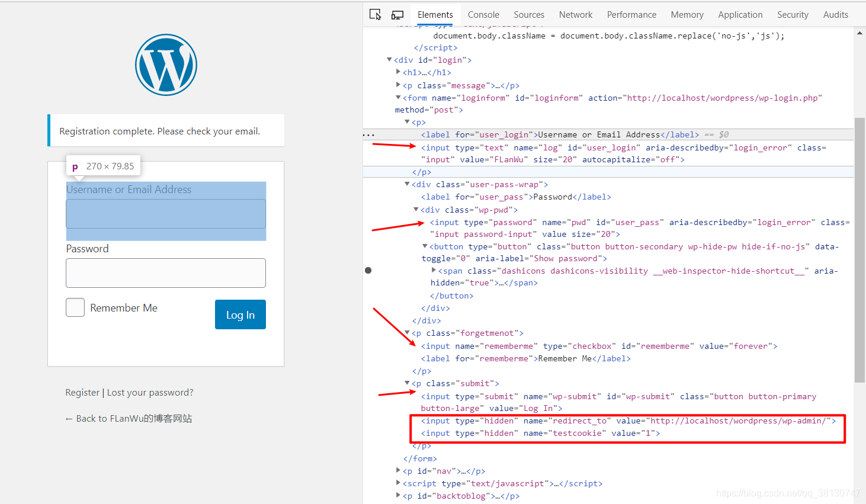The image size is (866, 504).
Task: Expand the p id="backtoblog" node
Action: tap(398, 496)
